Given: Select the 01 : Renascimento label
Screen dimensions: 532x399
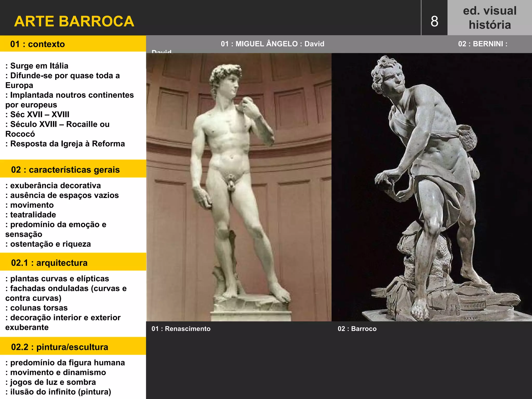Looking at the screenshot, I should point(181,329).
